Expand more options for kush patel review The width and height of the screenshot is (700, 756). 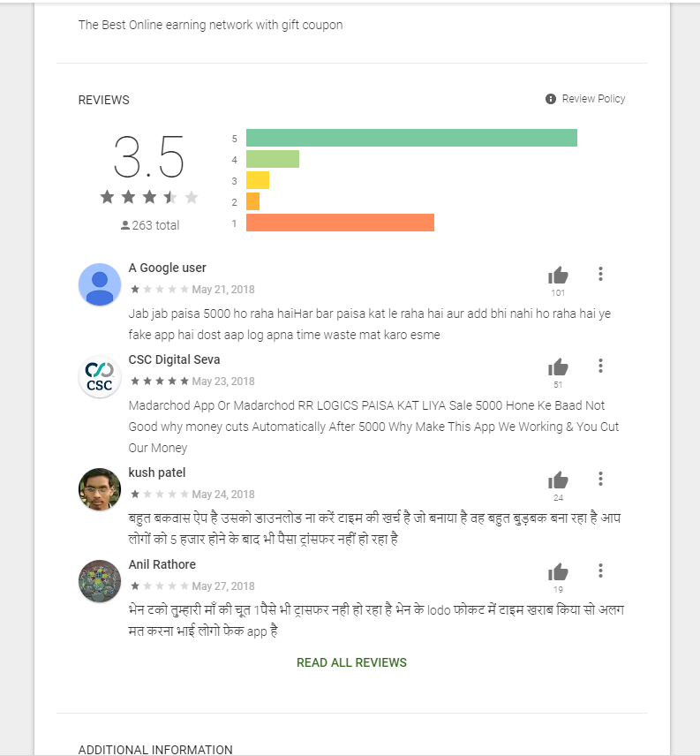tap(600, 479)
